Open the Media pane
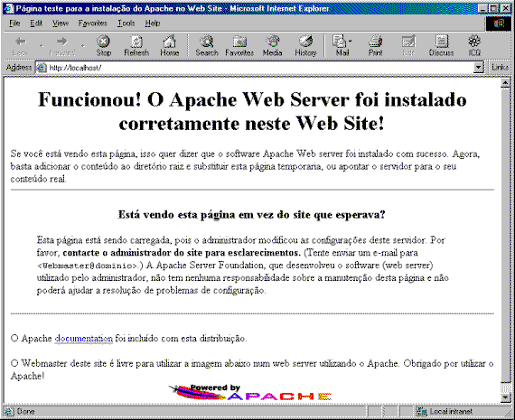This screenshot has height=420, width=515. coord(272,46)
